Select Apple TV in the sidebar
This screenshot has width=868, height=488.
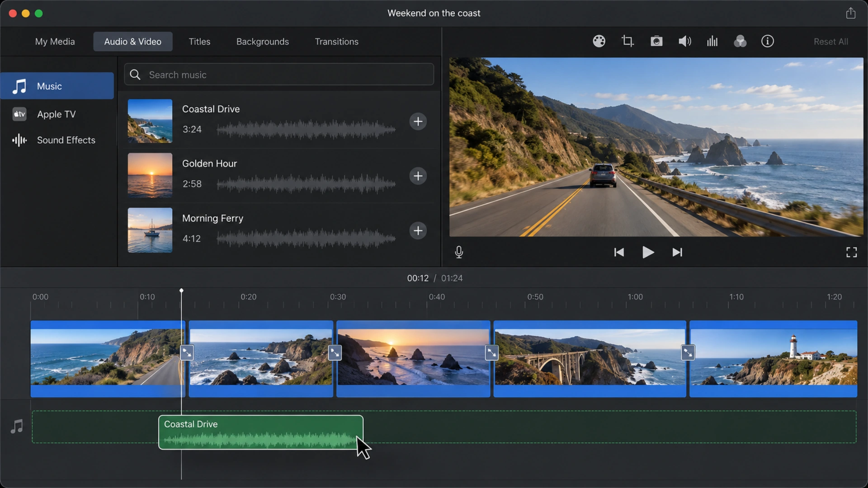(x=57, y=114)
